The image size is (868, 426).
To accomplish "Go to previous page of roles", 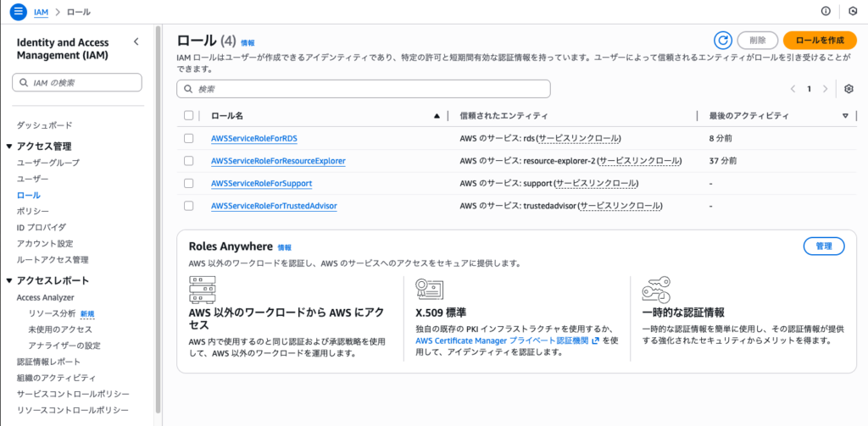I will 793,89.
